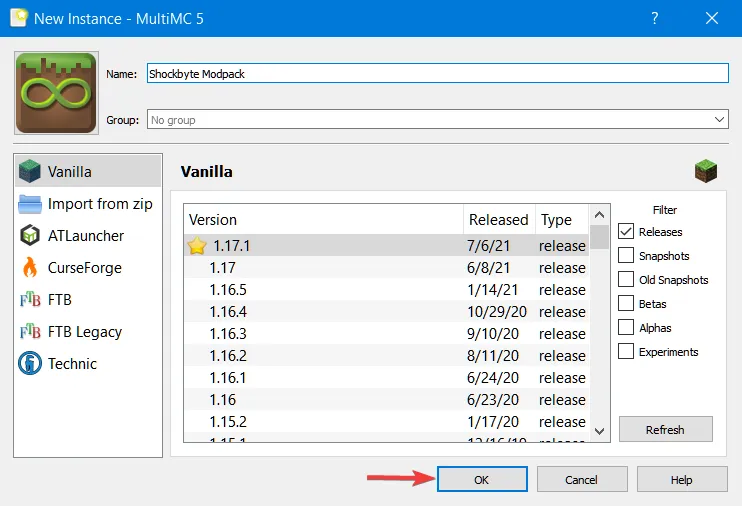Select FTB source
This screenshot has height=506, width=742.
(88, 300)
